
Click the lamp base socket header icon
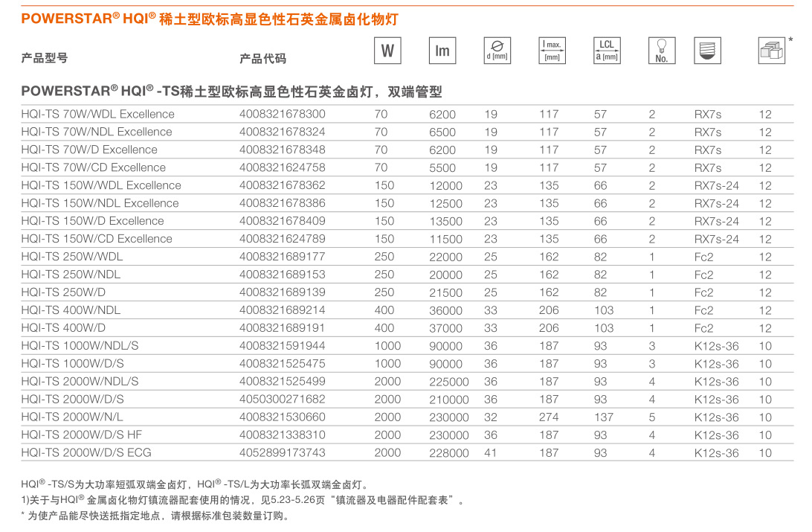coord(707,51)
